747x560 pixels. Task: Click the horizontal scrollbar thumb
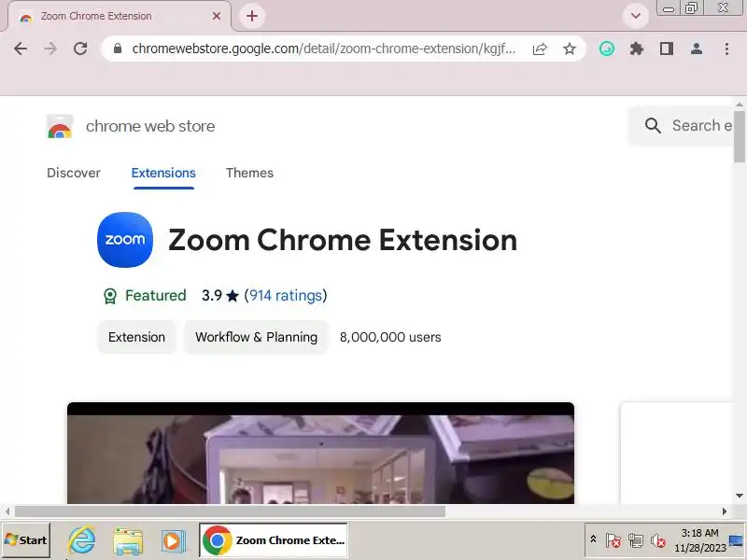pyautogui.click(x=230, y=511)
